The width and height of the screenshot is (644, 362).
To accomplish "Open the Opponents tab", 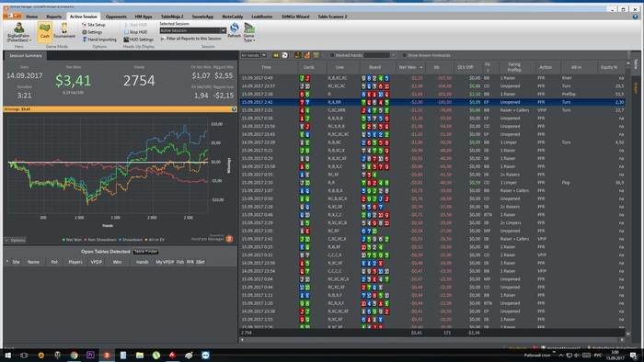I will coord(116,17).
